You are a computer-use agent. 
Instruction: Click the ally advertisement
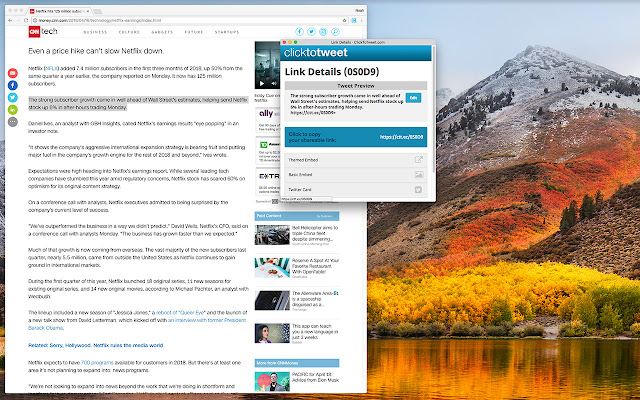[268, 120]
